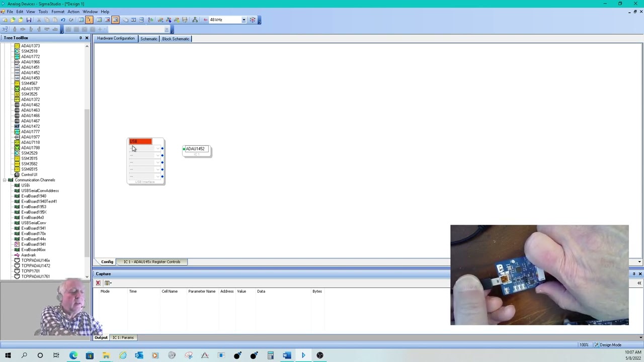The width and height of the screenshot is (644, 362).
Task: Click the red USB status indicator
Action: coord(140,141)
